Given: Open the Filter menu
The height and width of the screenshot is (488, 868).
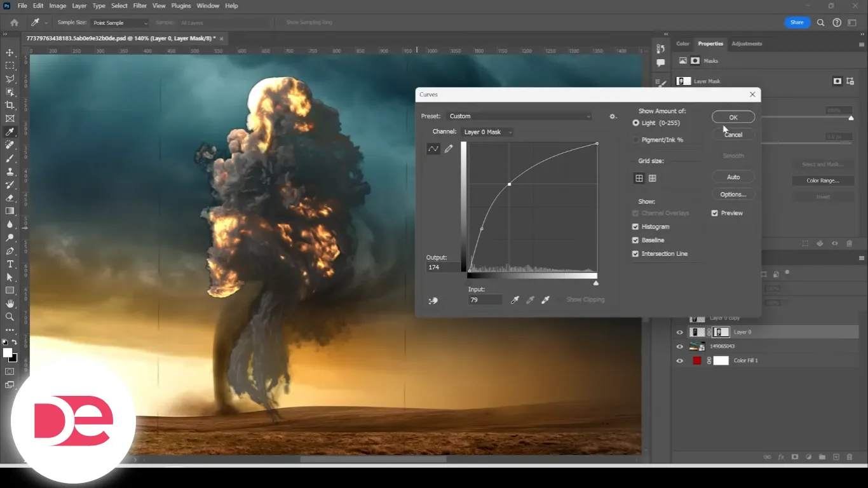Looking at the screenshot, I should click(140, 6).
